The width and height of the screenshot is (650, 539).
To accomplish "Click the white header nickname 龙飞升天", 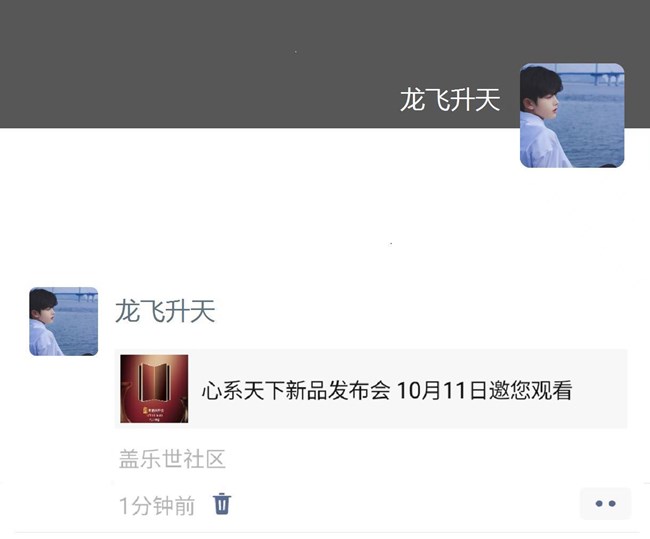I will coord(450,100).
